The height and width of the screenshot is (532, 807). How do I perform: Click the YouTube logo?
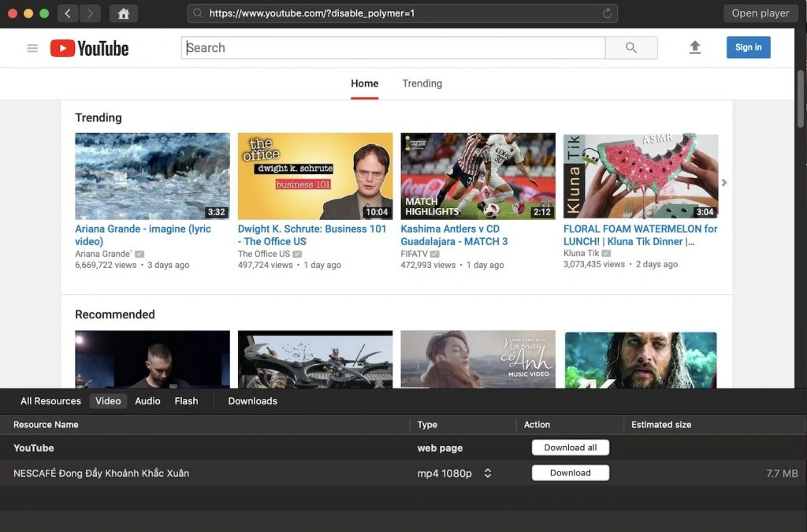(x=90, y=48)
